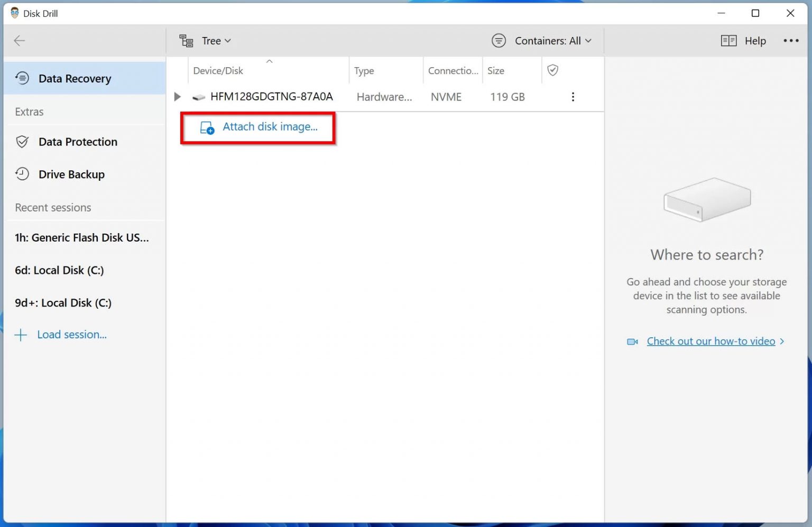Click the Data Protection shield icon

[x=22, y=142]
